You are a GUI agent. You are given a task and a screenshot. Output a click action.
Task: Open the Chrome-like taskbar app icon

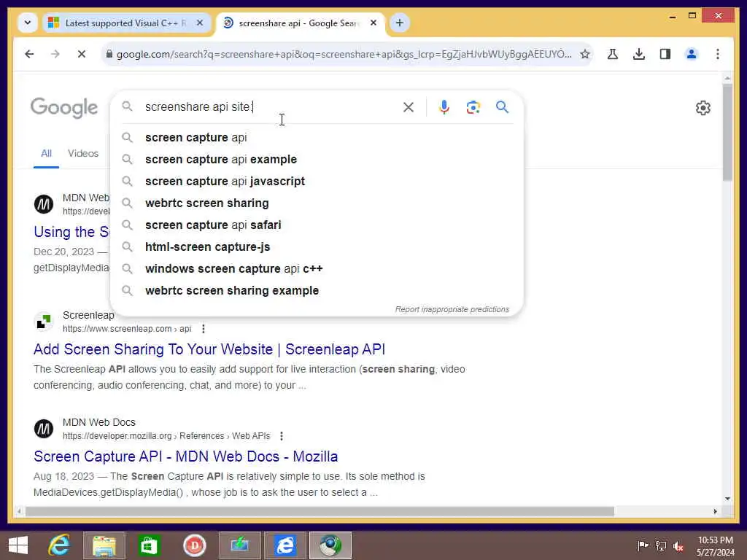click(x=330, y=545)
